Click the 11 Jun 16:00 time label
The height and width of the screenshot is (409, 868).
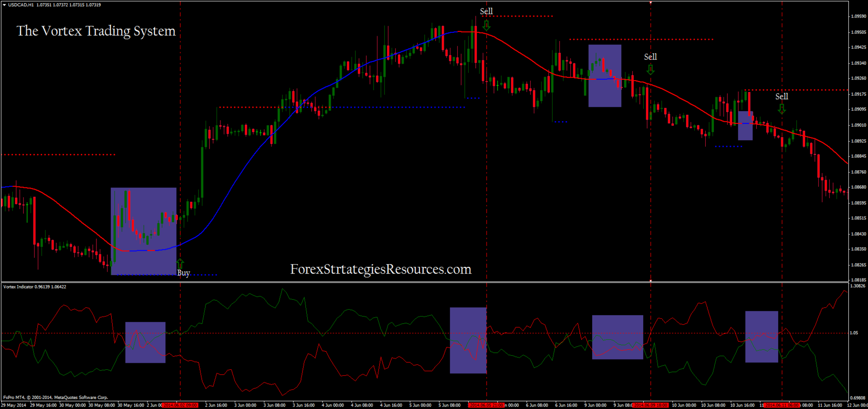[x=830, y=405]
